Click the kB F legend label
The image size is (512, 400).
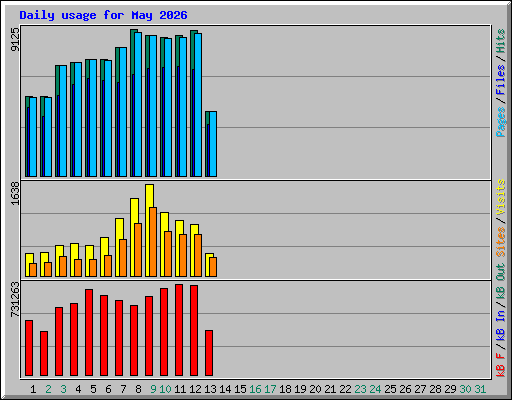501,365
